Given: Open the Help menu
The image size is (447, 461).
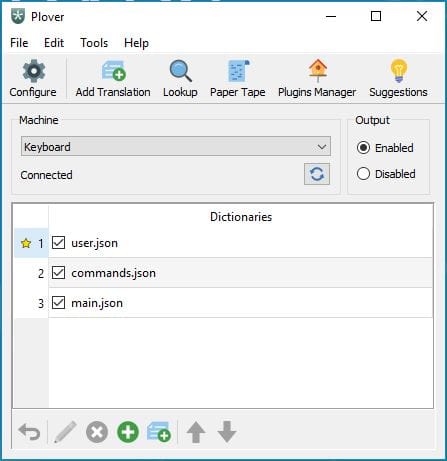Looking at the screenshot, I should [x=136, y=43].
